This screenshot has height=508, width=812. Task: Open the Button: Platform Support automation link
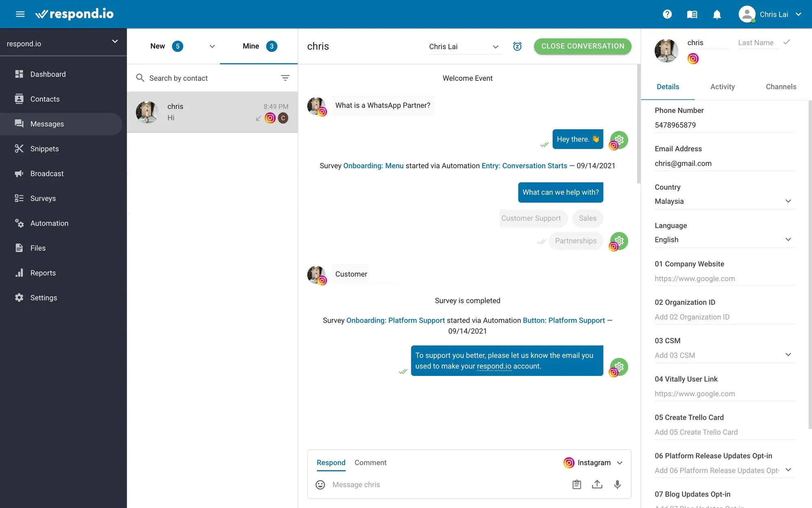564,320
